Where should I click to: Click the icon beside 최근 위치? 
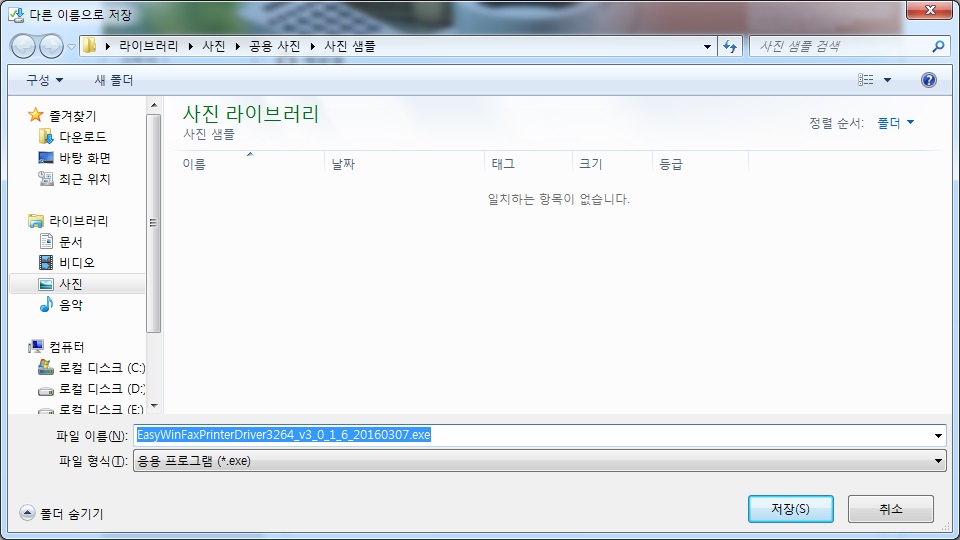[x=46, y=178]
